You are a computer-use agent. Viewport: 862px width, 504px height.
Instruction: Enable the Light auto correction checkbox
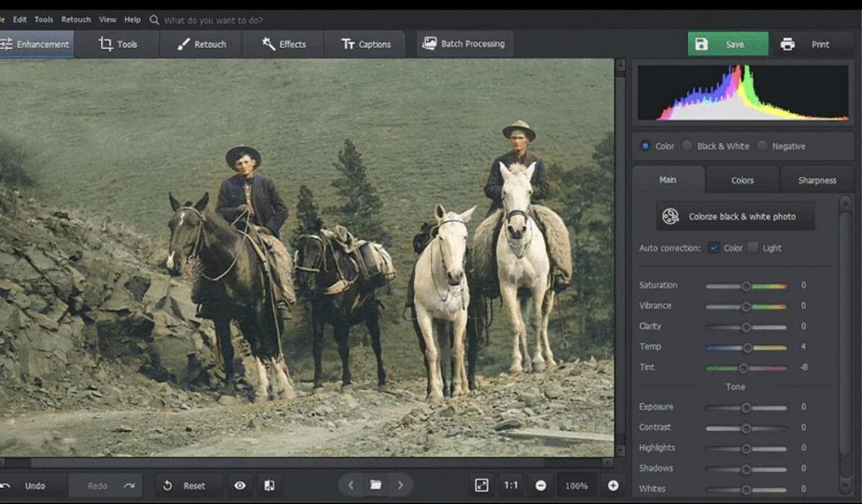(753, 248)
